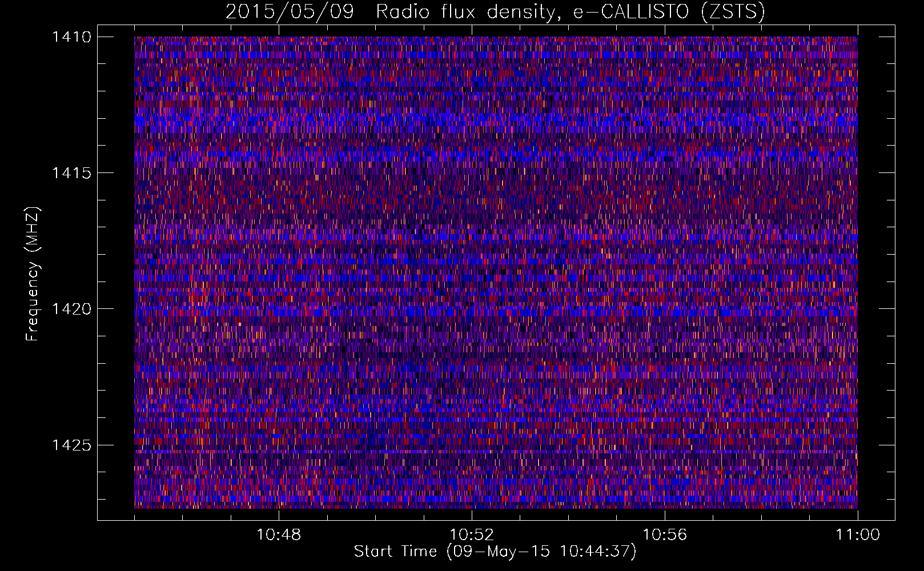
Task: Click the 11:00 time axis label
Action: [858, 535]
